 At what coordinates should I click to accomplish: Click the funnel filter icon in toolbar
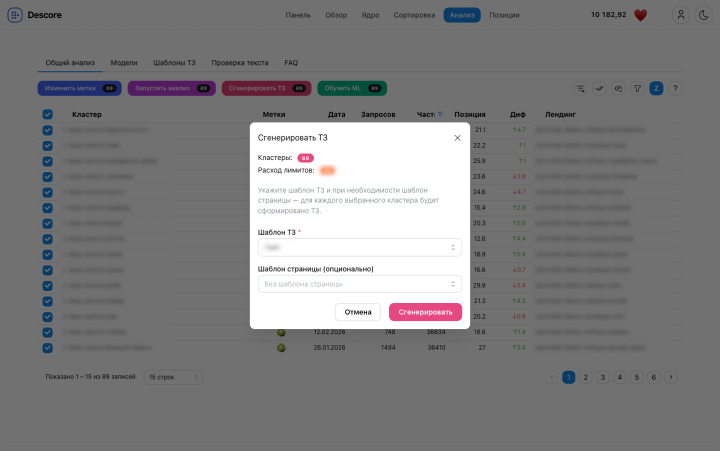click(x=637, y=88)
